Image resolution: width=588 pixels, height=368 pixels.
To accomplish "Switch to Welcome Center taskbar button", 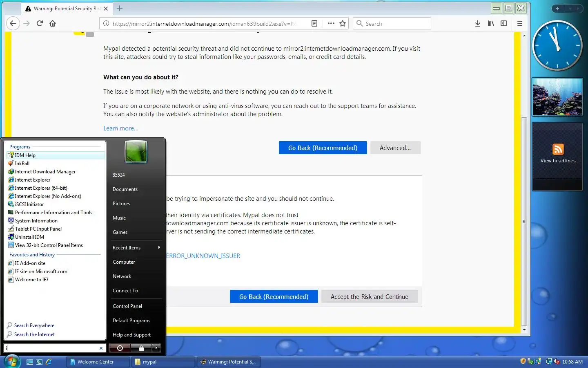I will pyautogui.click(x=98, y=362).
